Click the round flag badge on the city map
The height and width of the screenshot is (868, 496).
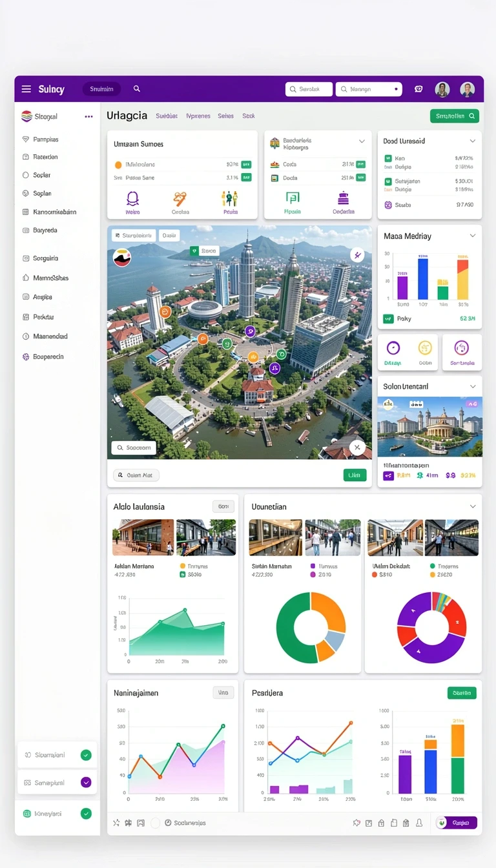point(122,258)
